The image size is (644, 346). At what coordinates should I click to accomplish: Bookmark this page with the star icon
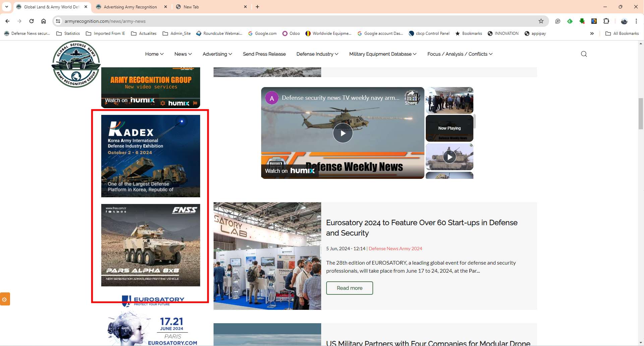pos(541,21)
